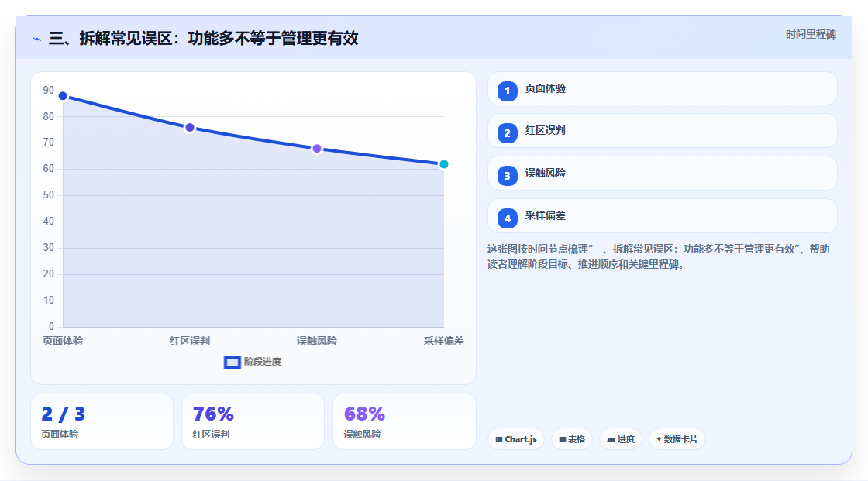The height and width of the screenshot is (481, 868).
Task: Select the 页面体验 timeline step card
Action: pyautogui.click(x=662, y=88)
